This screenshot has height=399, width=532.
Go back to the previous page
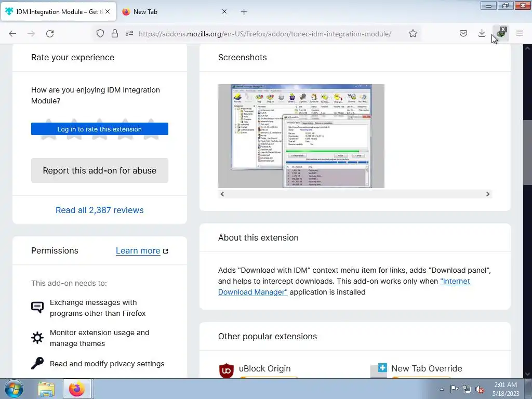12,34
